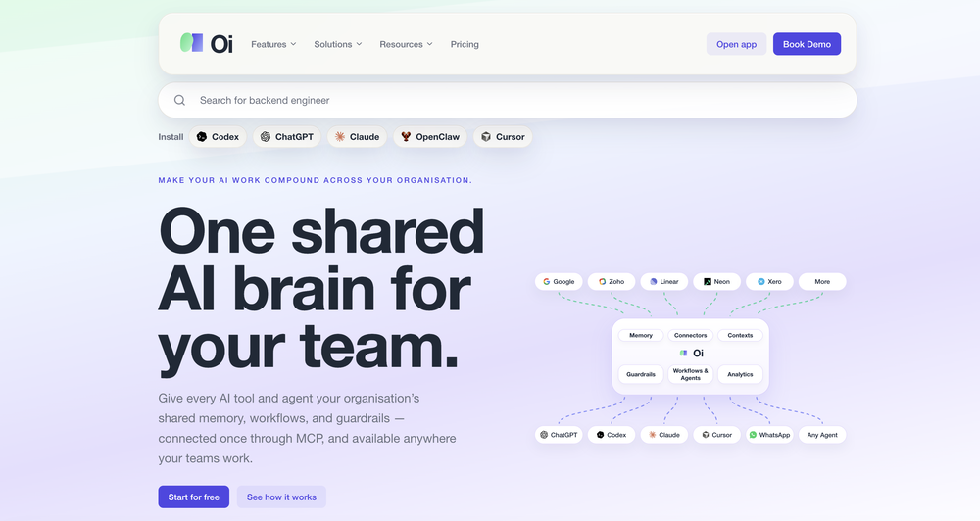Click the Book Demo button

[x=807, y=44]
